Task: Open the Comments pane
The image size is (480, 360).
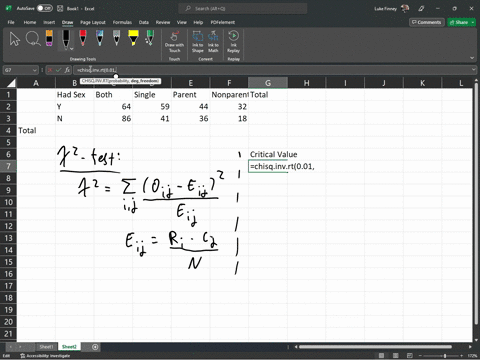Action: point(427,22)
